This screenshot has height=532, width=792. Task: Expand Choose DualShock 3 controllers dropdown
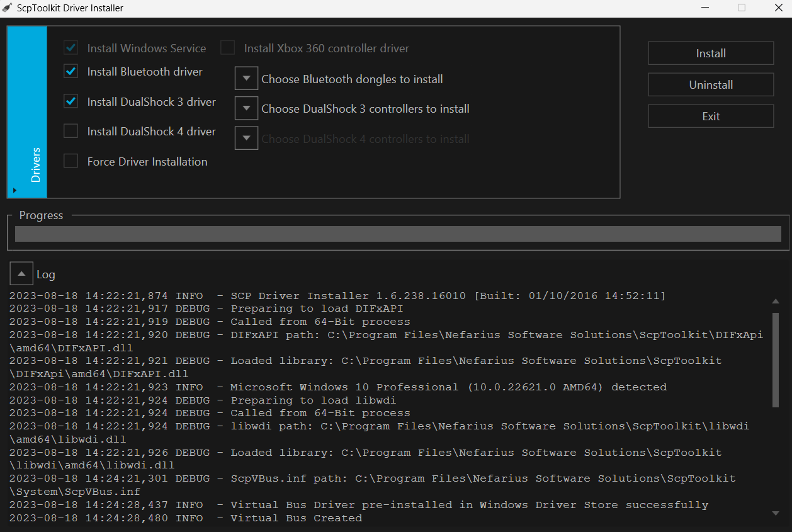[246, 108]
